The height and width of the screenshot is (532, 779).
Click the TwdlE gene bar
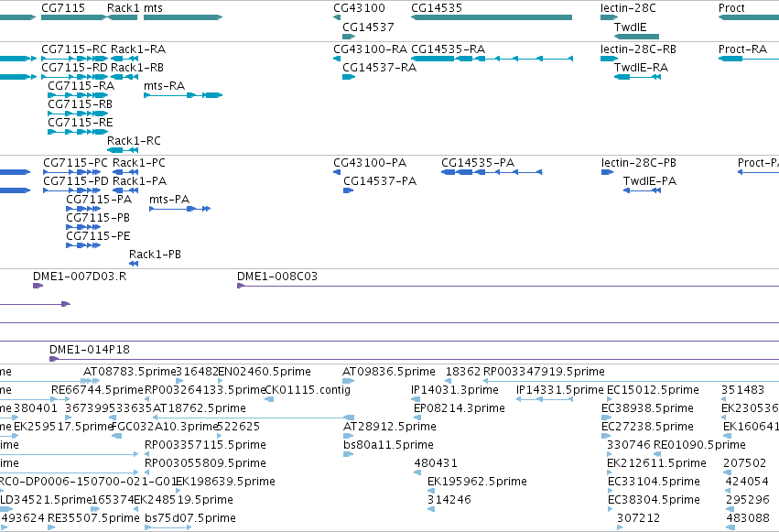point(636,37)
